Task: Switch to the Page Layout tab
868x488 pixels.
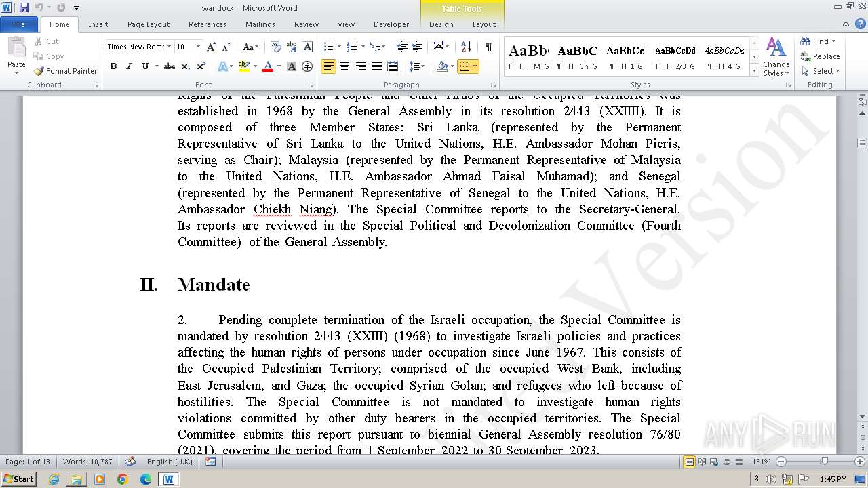Action: [149, 24]
